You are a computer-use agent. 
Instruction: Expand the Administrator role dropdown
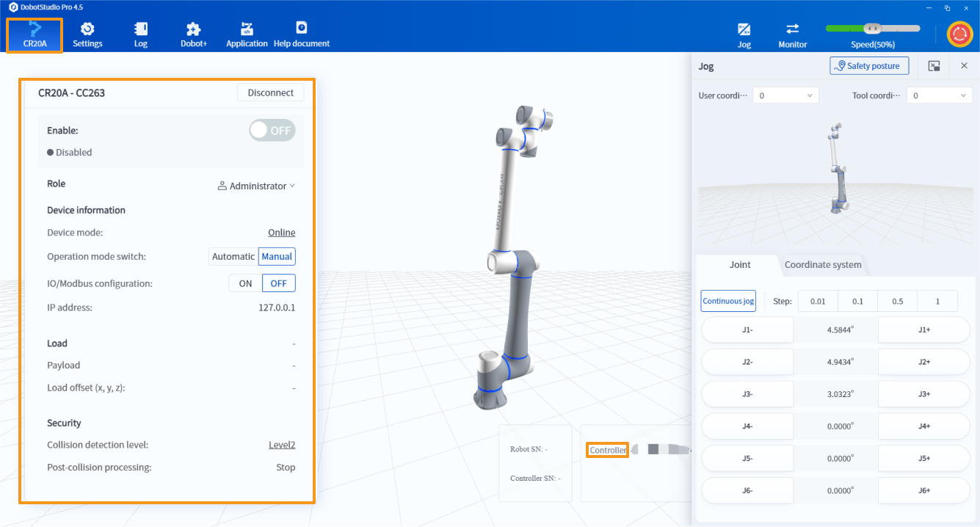click(x=257, y=186)
